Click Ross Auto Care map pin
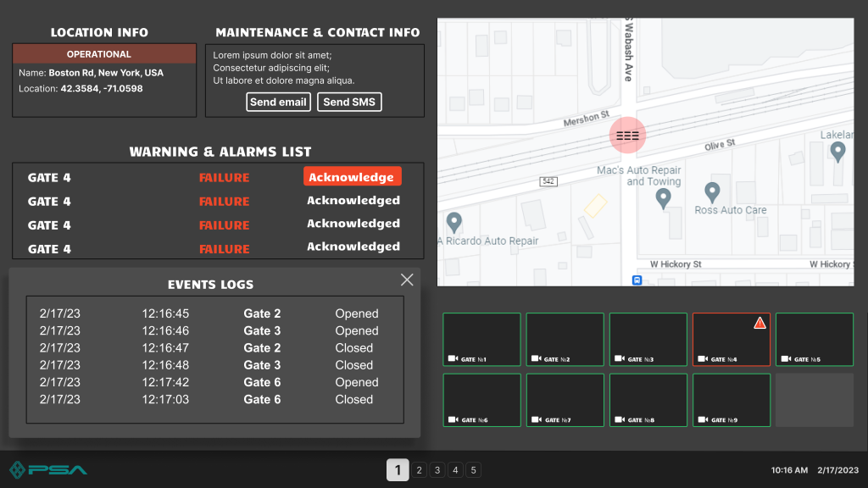The height and width of the screenshot is (488, 868). click(x=712, y=192)
